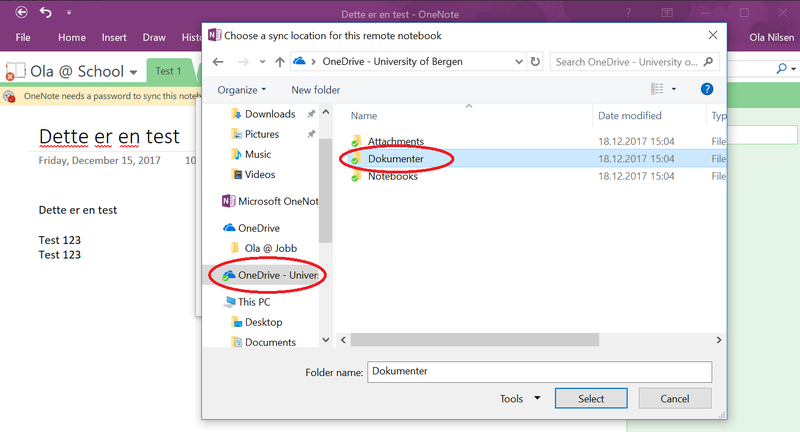This screenshot has height=432, width=800.
Task: Open the File menu in OneNote
Action: click(23, 38)
